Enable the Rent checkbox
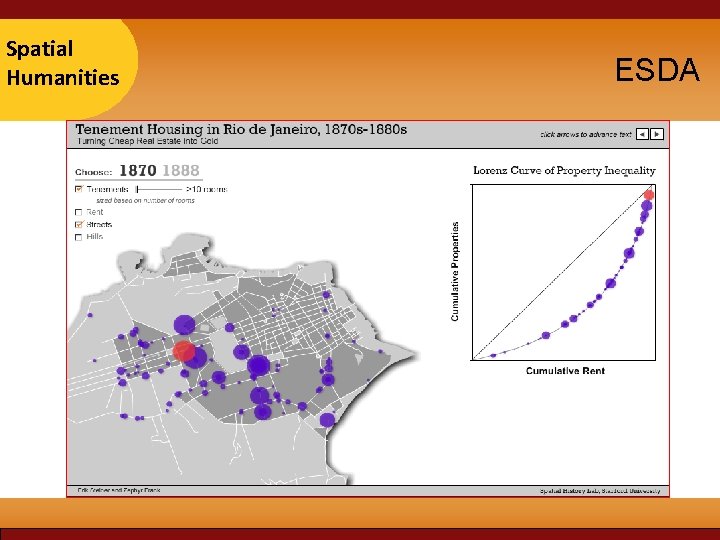The image size is (720, 540). (x=79, y=212)
